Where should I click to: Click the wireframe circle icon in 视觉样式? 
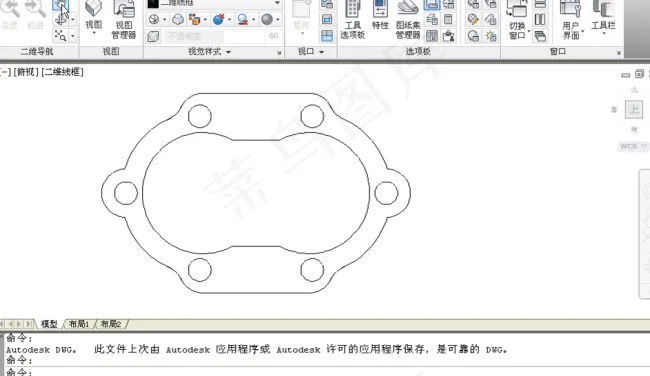[154, 19]
